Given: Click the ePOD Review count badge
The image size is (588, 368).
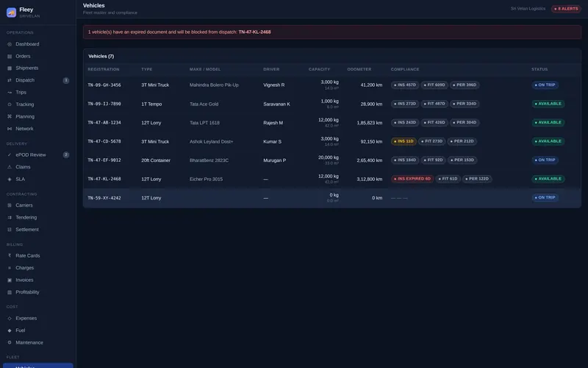Looking at the screenshot, I should pos(66,155).
